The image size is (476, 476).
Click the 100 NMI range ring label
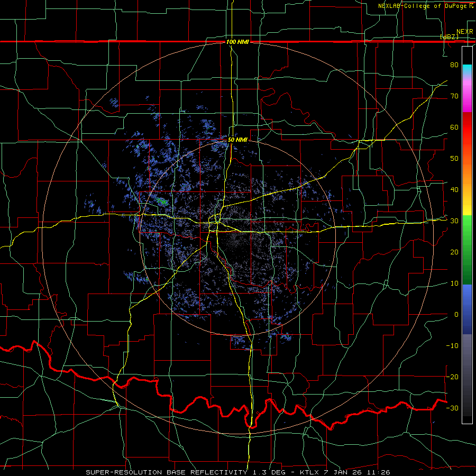click(x=237, y=42)
